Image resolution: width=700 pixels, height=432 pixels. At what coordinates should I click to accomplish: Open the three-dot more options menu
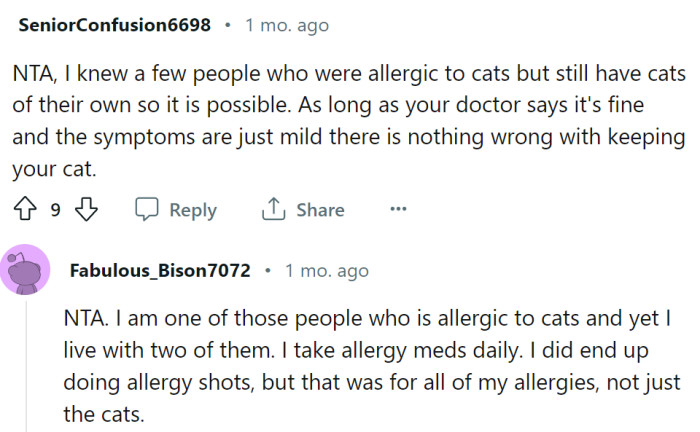pos(398,210)
